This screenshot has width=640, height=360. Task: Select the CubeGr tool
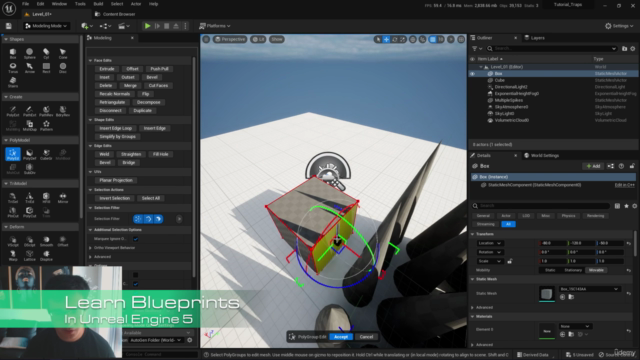[46, 154]
